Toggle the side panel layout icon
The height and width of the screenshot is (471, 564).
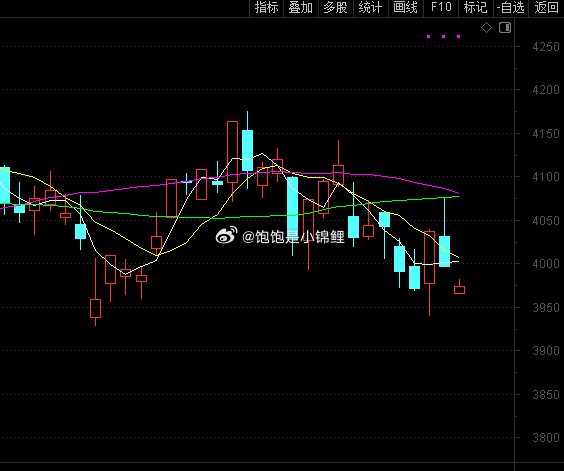(x=505, y=28)
